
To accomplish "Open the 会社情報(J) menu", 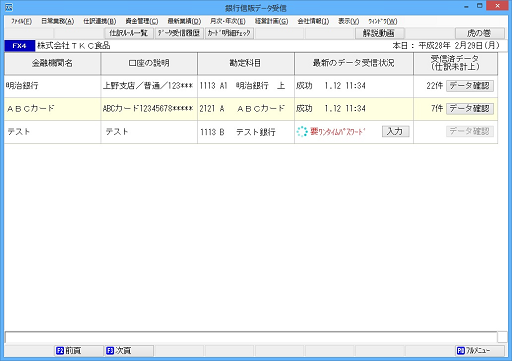I will (313, 21).
